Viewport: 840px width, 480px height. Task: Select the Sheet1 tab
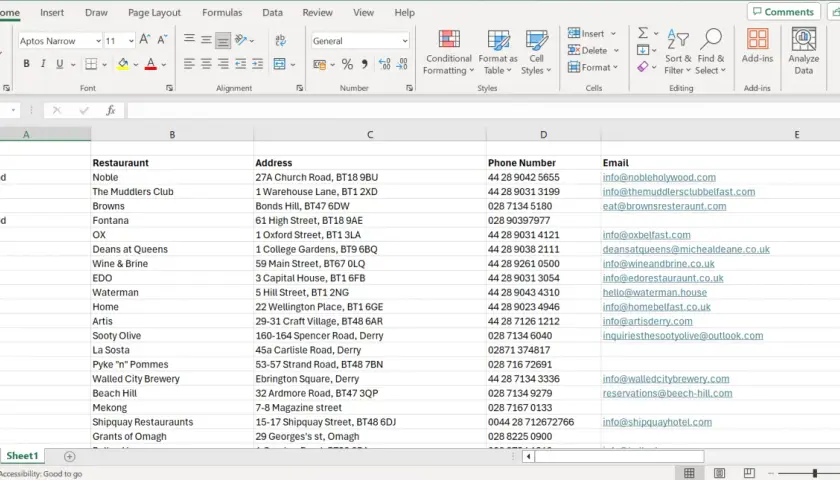22,456
